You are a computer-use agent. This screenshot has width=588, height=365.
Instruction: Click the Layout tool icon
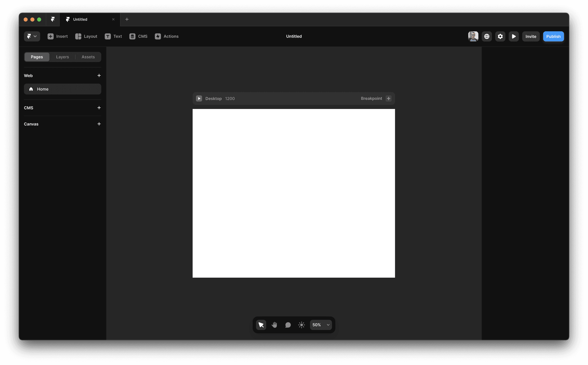point(78,36)
